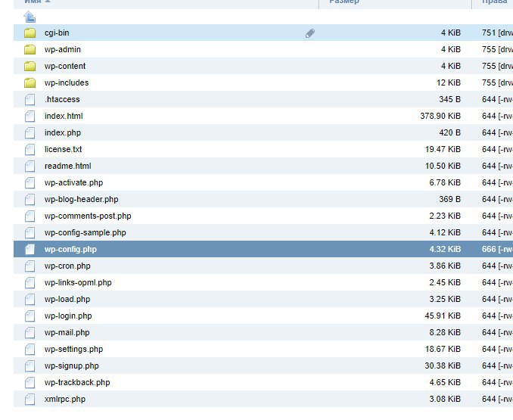
Task: Select the wp-config-sample.php file name
Action: click(x=85, y=233)
